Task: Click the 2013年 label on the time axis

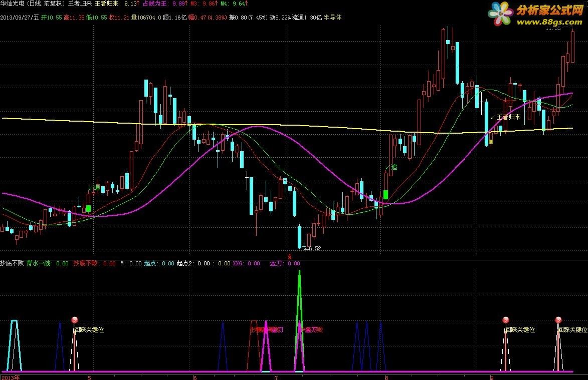Action: pos(11,377)
